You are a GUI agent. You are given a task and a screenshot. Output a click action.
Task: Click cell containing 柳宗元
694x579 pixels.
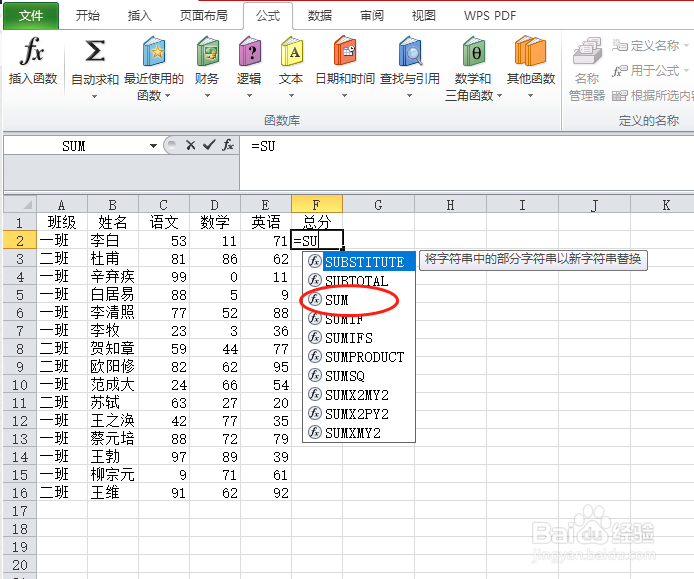pos(113,475)
